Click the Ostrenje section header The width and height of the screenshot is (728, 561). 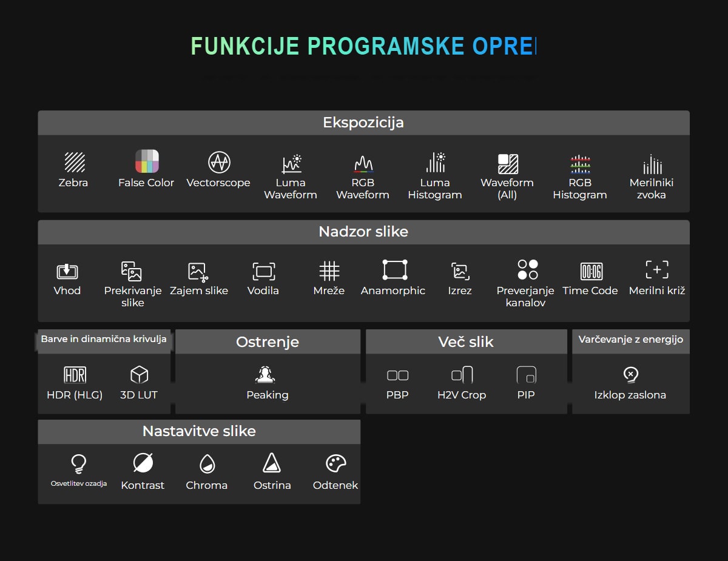(268, 341)
